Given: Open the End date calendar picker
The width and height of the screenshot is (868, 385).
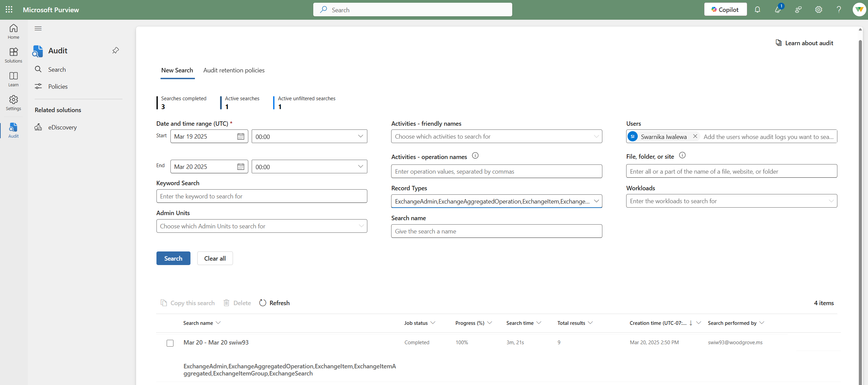Looking at the screenshot, I should tap(240, 167).
